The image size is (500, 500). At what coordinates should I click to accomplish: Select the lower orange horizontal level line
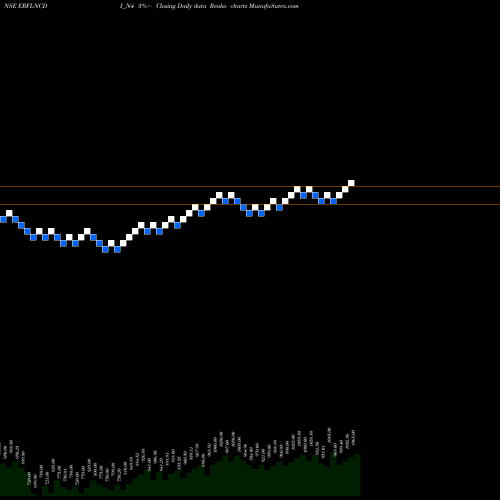[250, 204]
